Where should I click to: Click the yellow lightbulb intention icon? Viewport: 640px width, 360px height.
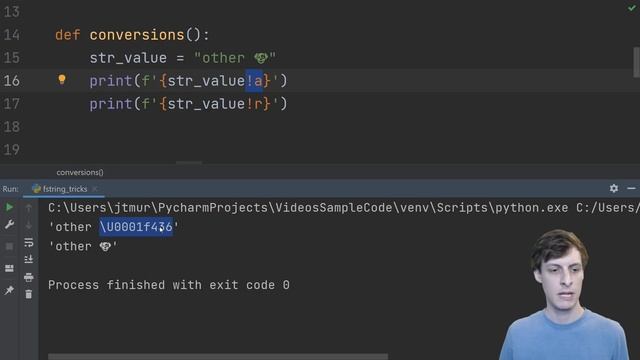tap(62, 79)
